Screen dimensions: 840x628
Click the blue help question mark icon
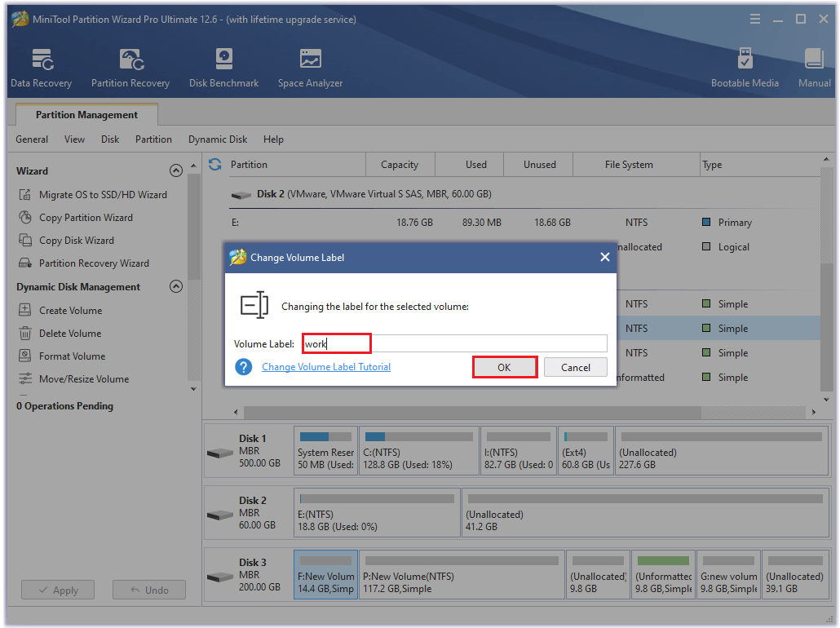pos(244,367)
